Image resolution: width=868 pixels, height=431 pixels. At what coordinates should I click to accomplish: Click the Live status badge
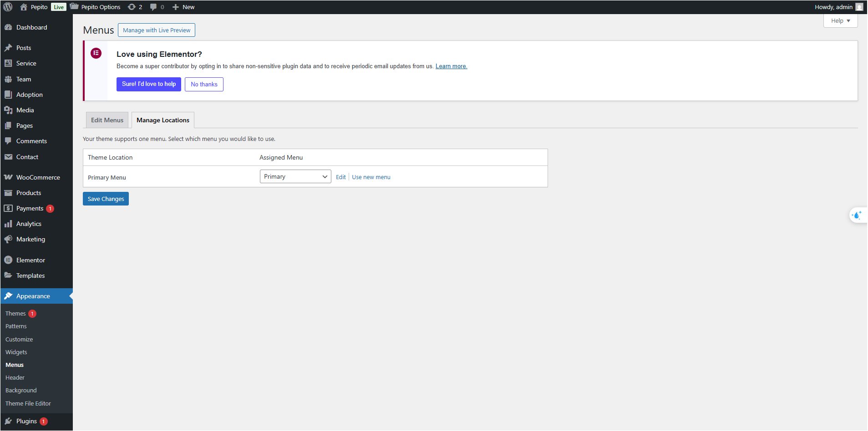59,7
